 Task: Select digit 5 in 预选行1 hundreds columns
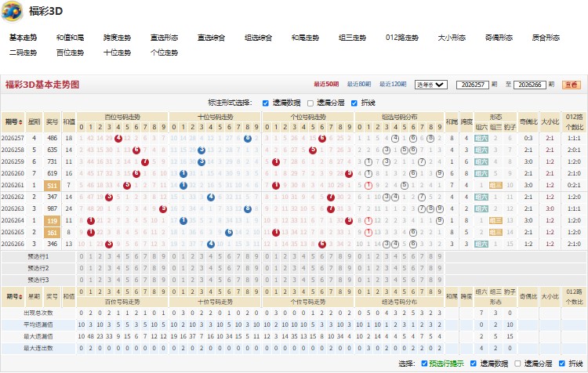[x=127, y=257]
